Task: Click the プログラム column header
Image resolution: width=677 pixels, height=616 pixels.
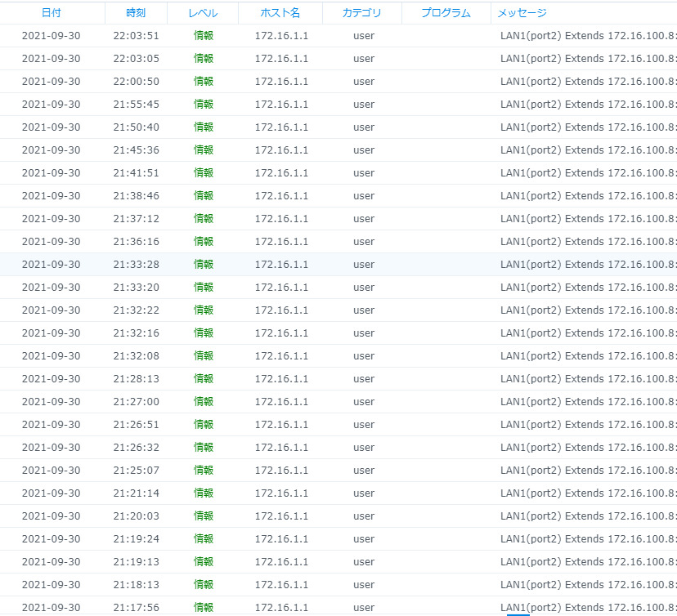Action: tap(446, 13)
